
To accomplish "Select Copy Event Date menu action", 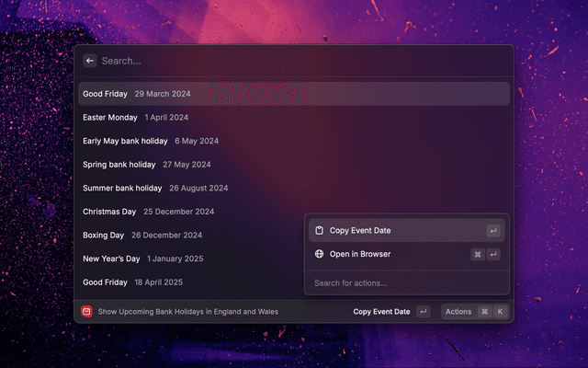I will point(360,230).
